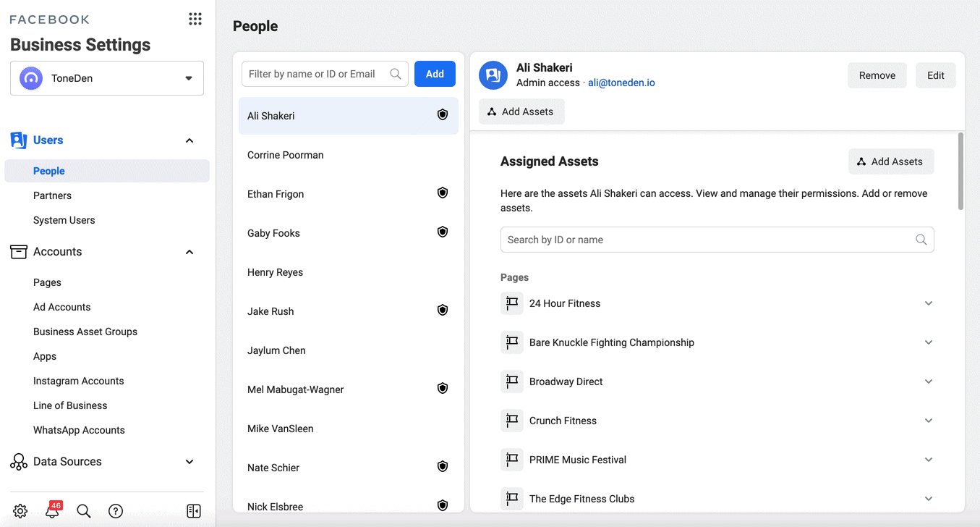Open the ali@toneden.io email link

[x=621, y=83]
